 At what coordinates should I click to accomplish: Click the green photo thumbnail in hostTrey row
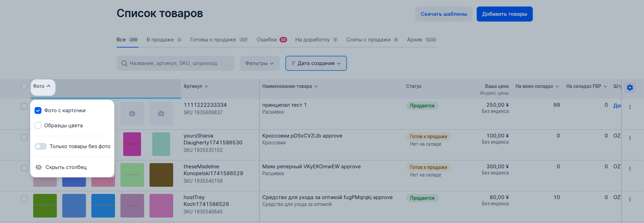coord(45,206)
